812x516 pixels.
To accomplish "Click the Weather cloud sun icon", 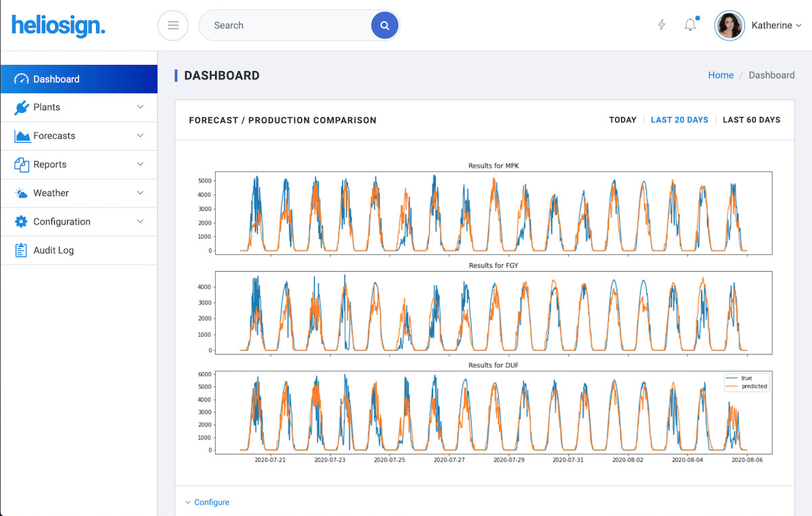I will (x=22, y=193).
